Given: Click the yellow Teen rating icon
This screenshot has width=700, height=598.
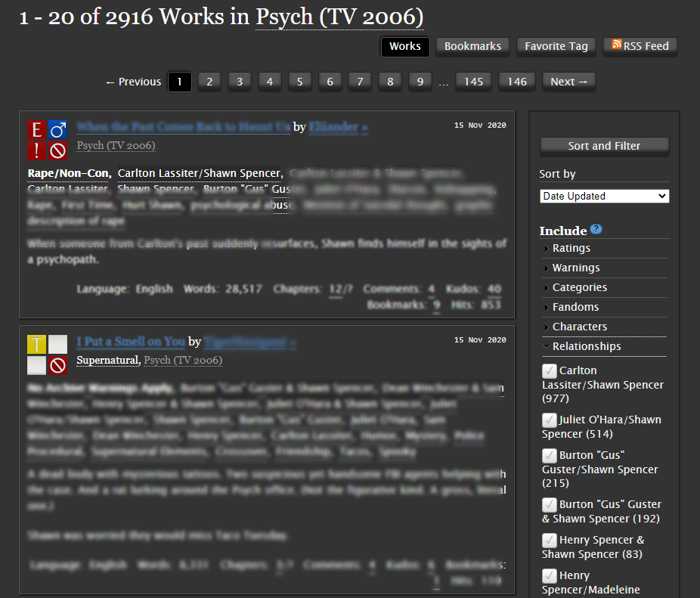Looking at the screenshot, I should pos(37,345).
